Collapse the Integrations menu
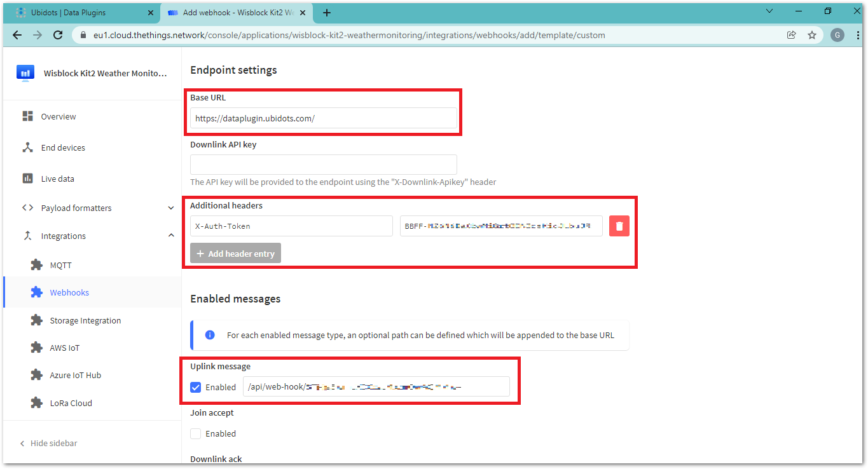868x469 pixels. pyautogui.click(x=170, y=236)
